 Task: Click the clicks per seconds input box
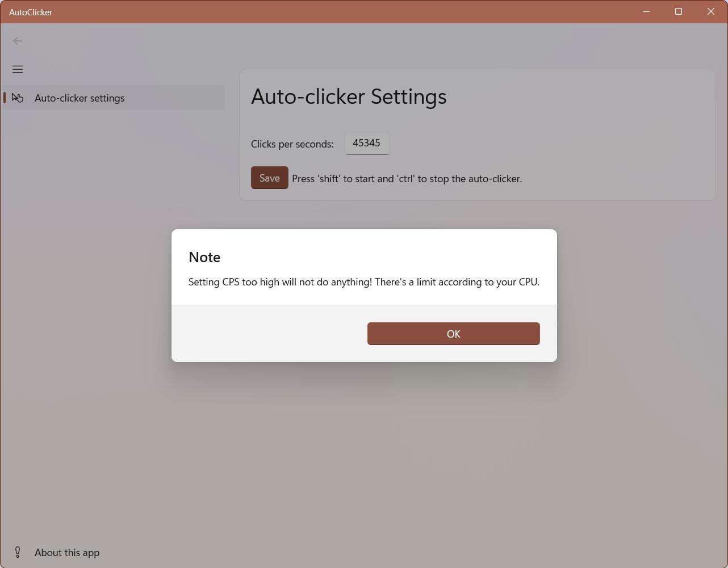tap(367, 143)
